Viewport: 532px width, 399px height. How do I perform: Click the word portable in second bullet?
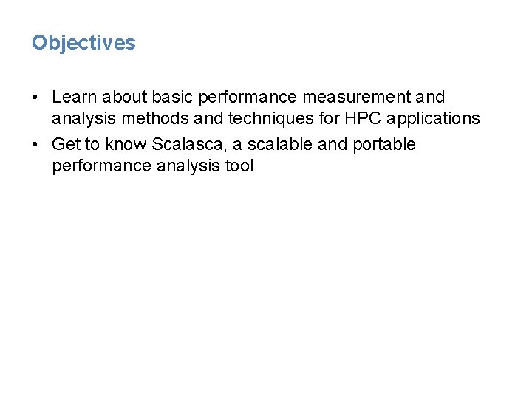(x=384, y=146)
